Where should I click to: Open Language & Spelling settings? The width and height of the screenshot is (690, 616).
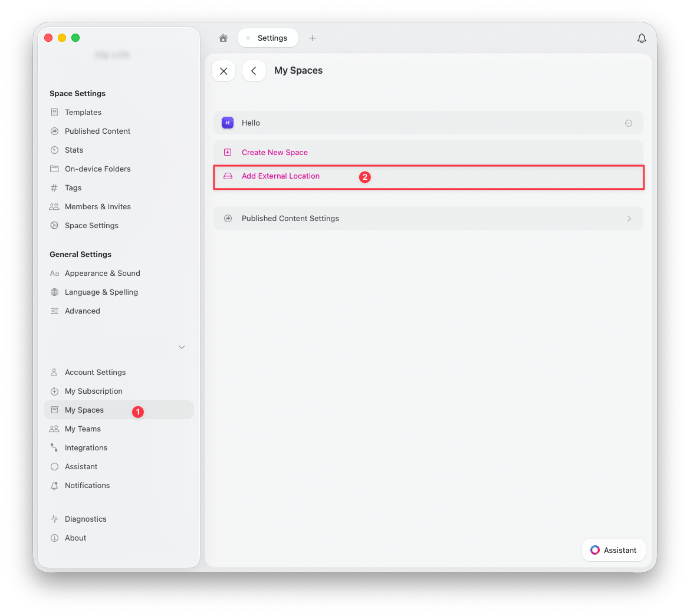101,292
